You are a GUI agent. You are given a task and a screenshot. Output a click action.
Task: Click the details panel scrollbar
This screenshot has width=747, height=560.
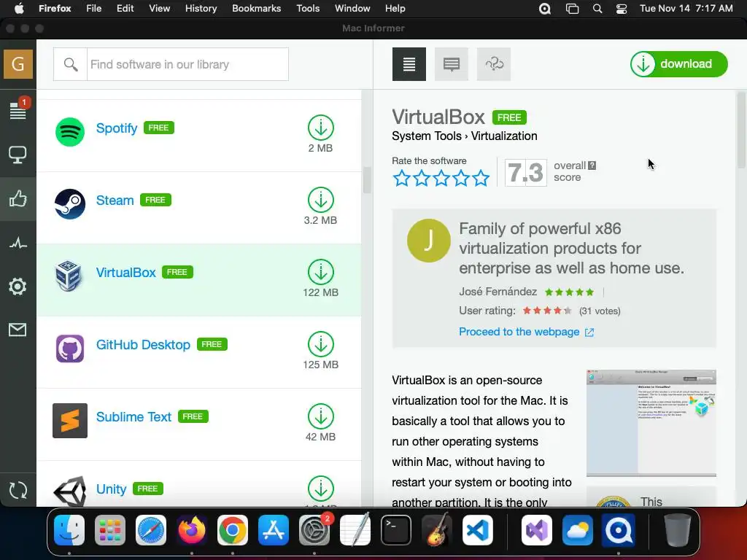(741, 130)
